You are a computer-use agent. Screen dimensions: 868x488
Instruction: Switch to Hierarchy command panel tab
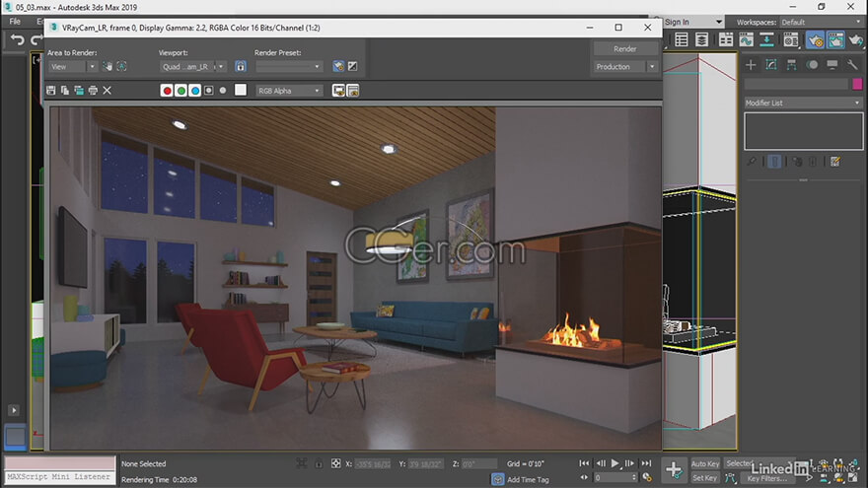(x=792, y=65)
